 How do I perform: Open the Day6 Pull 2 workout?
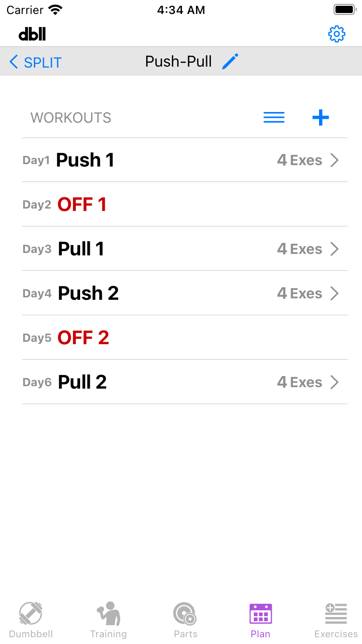[x=82, y=382]
